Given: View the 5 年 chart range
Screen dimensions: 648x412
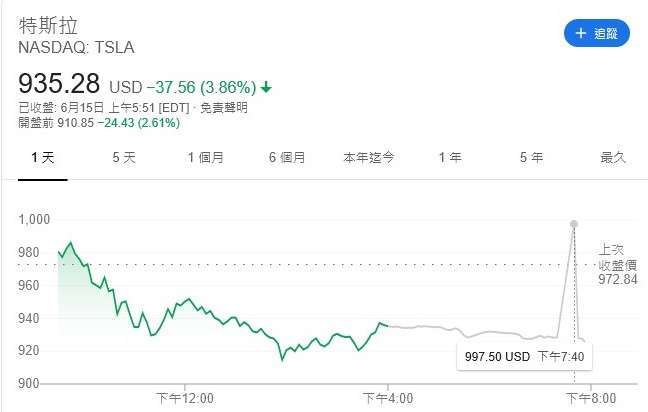Looking at the screenshot, I should 531,158.
